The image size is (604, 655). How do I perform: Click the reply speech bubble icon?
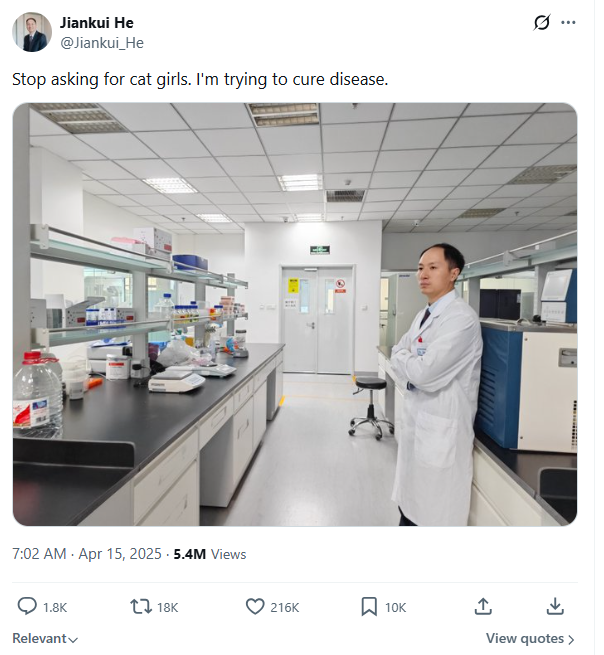tap(28, 606)
